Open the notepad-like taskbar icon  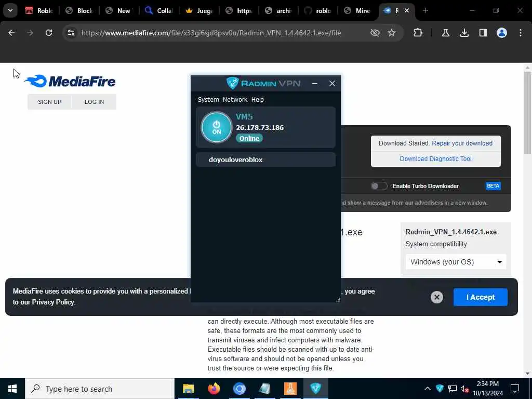[264, 389]
